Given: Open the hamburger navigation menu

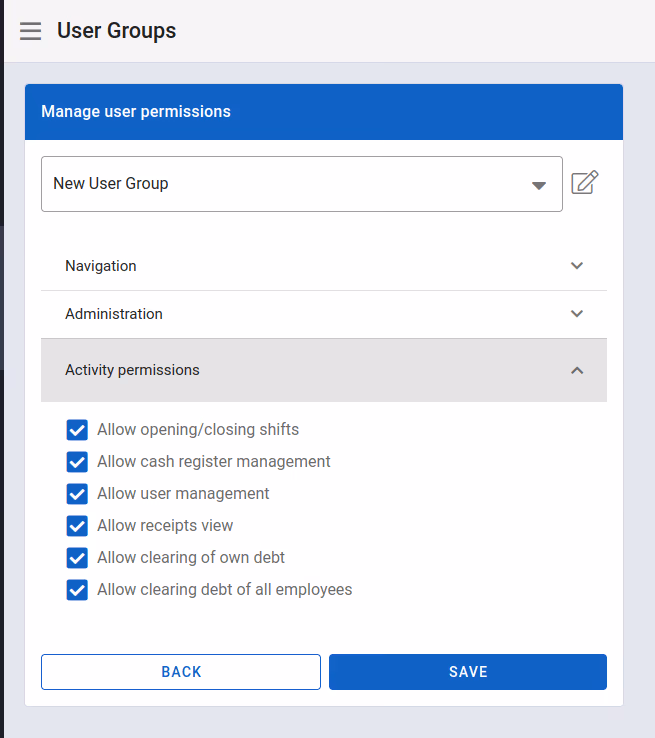Looking at the screenshot, I should tap(31, 31).
